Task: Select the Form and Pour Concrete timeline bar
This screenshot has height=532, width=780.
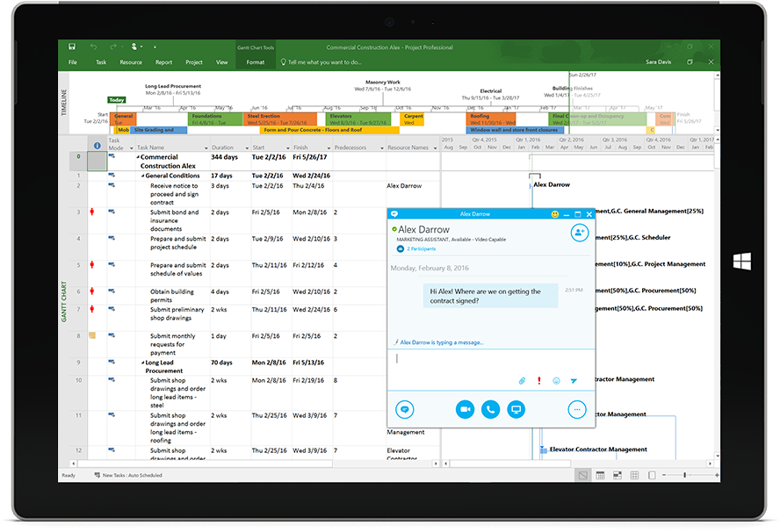Action: pyautogui.click(x=329, y=130)
